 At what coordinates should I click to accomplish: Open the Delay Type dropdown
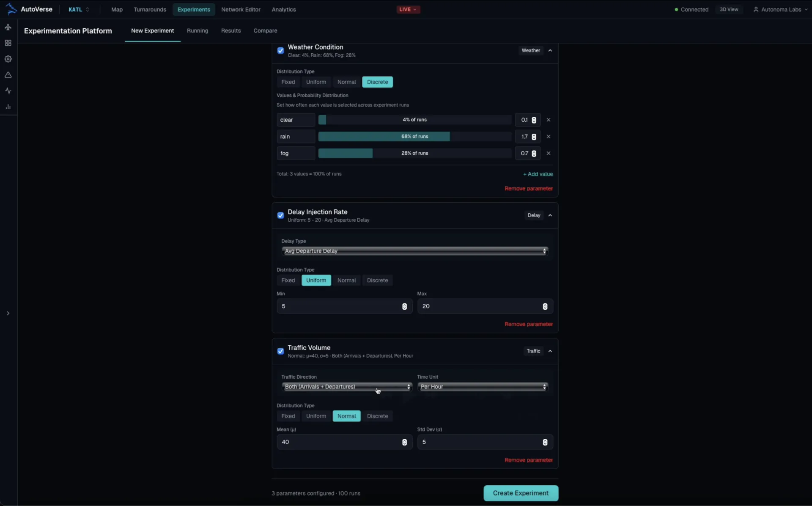(414, 250)
